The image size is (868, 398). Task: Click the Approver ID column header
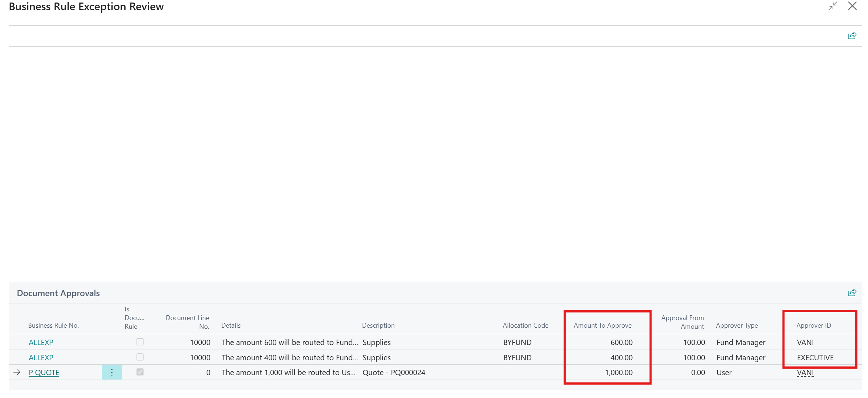click(x=813, y=326)
